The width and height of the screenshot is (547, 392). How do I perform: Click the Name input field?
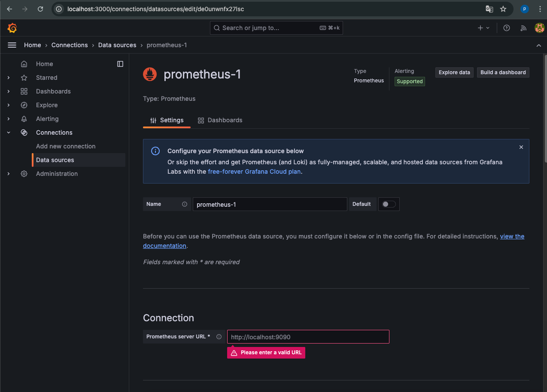click(270, 204)
